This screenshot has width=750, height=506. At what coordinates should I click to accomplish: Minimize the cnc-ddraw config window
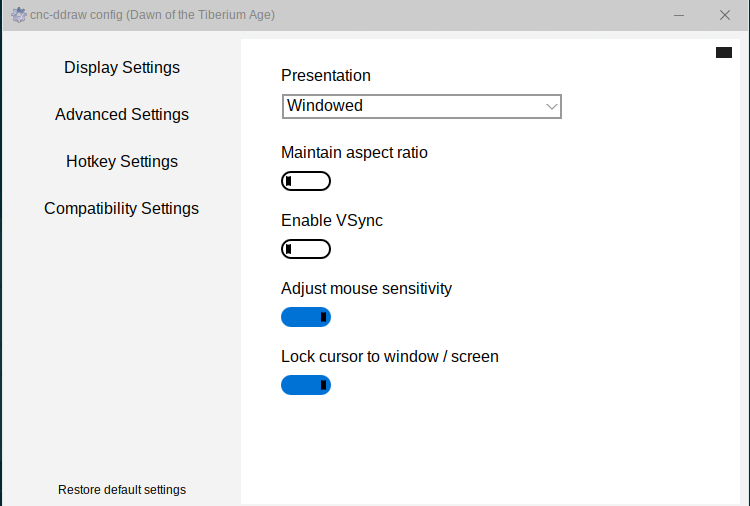tap(679, 15)
